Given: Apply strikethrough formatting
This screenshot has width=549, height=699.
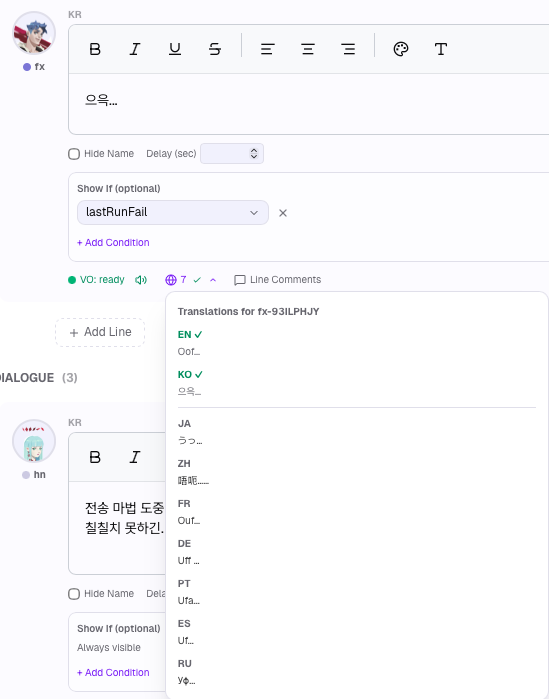Looking at the screenshot, I should (x=215, y=49).
